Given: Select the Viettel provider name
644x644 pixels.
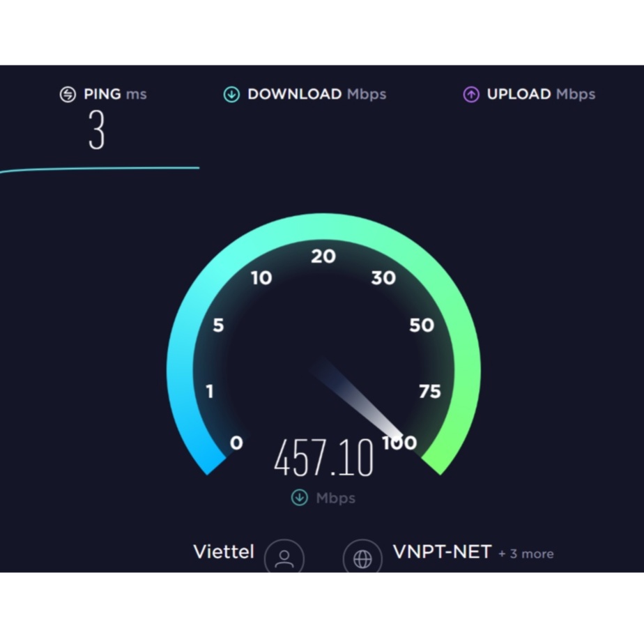Looking at the screenshot, I should click(224, 551).
